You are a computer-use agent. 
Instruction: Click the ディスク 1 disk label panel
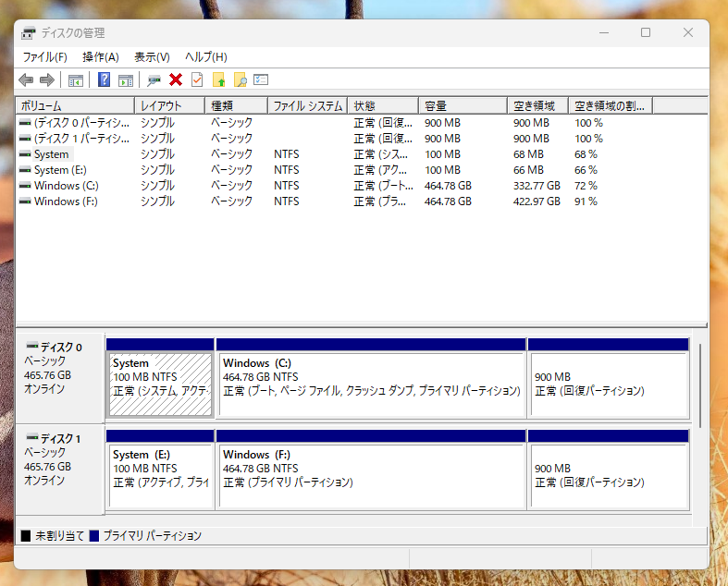coord(59,467)
